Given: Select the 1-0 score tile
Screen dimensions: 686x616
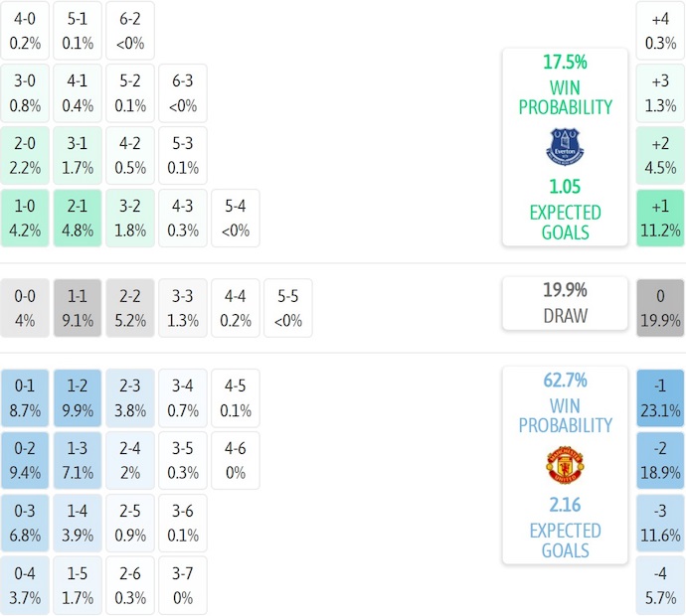Looking at the screenshot, I should (26, 219).
